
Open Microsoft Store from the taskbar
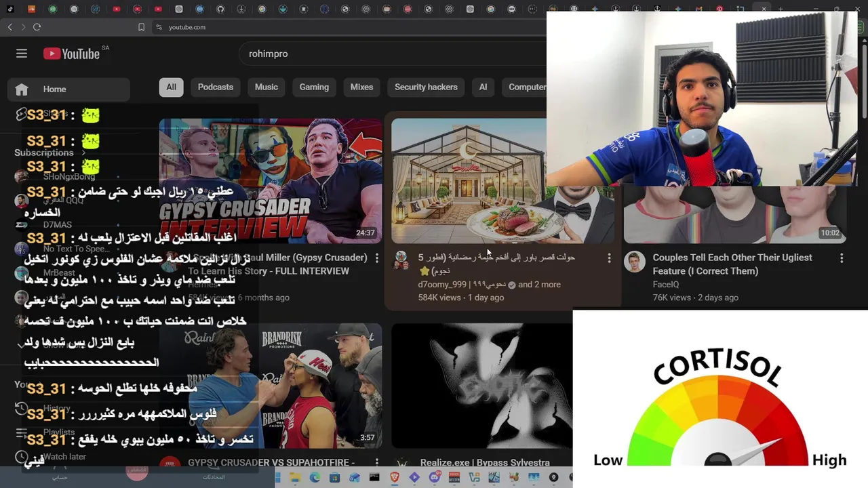point(334,478)
